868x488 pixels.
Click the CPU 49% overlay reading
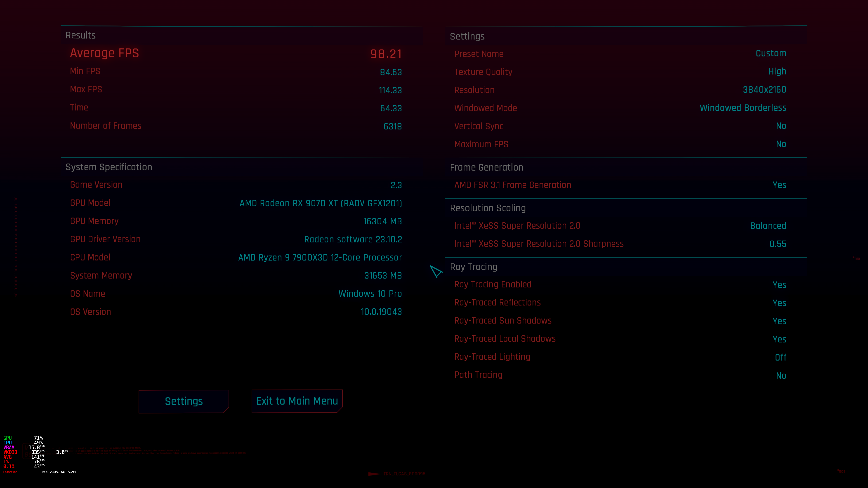pos(23,443)
